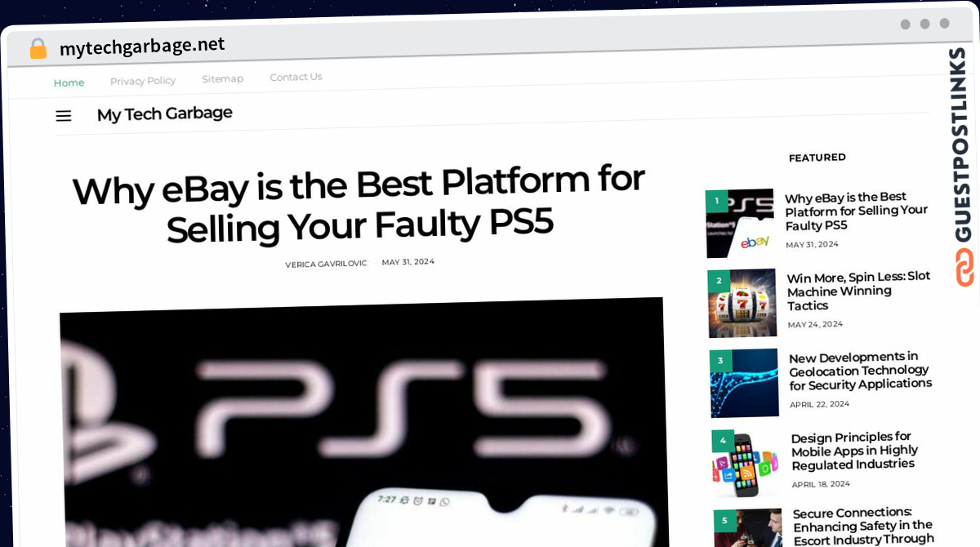980x547 pixels.
Task: Click the padlock icon in address bar
Action: (38, 48)
